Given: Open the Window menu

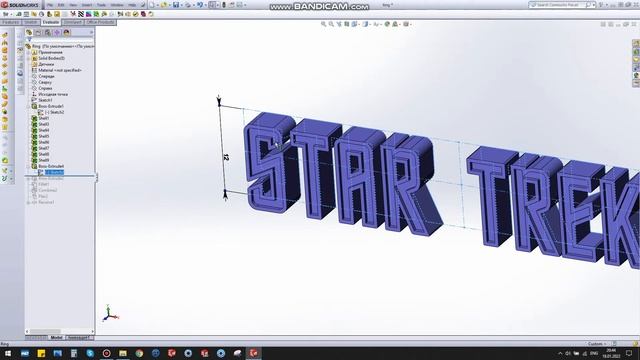Looking at the screenshot, I should (x=117, y=5).
